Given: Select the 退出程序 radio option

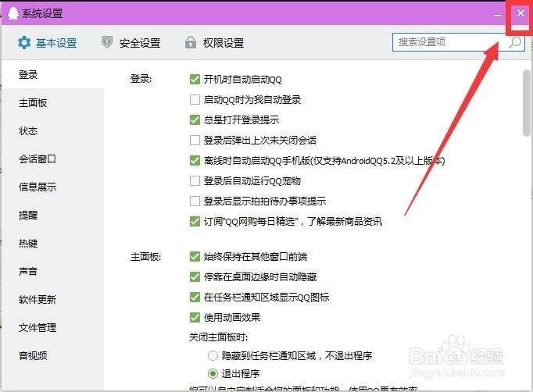Looking at the screenshot, I should coord(213,374).
